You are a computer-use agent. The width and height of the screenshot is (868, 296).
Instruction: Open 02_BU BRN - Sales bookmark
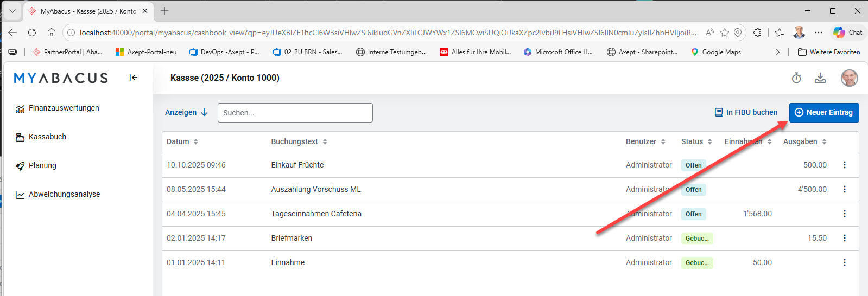pyautogui.click(x=307, y=52)
